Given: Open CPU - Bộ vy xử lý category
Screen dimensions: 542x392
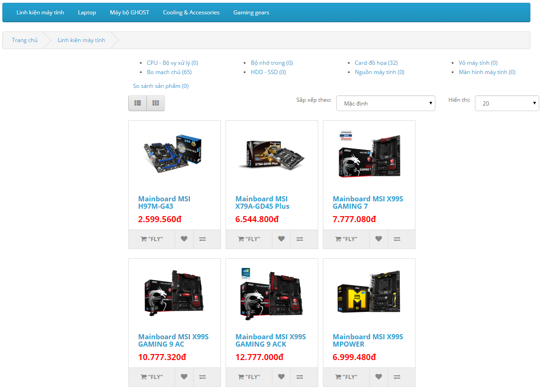Looking at the screenshot, I should 172,63.
